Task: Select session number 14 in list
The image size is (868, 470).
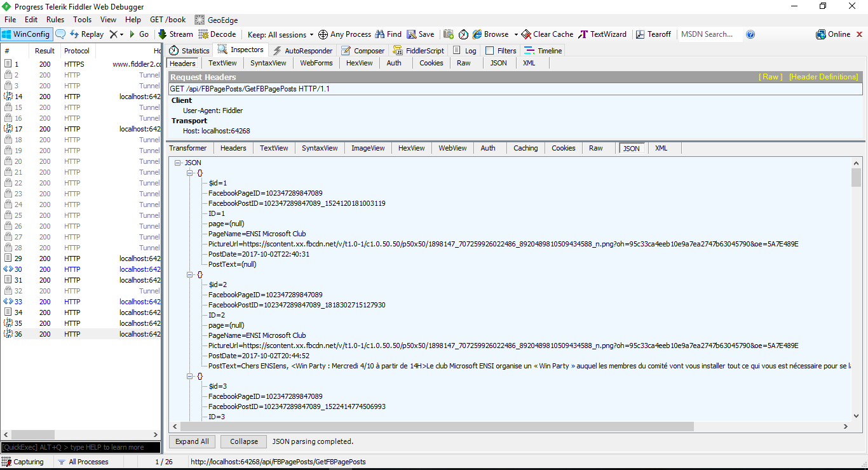Action: coord(81,97)
